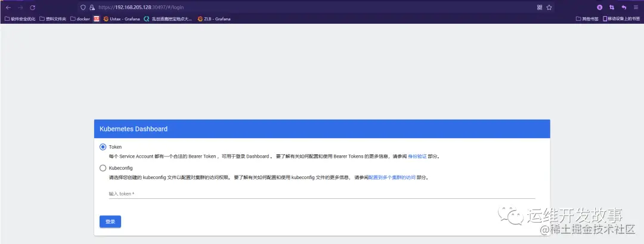
Task: Open the round purple account icon
Action: [600, 7]
